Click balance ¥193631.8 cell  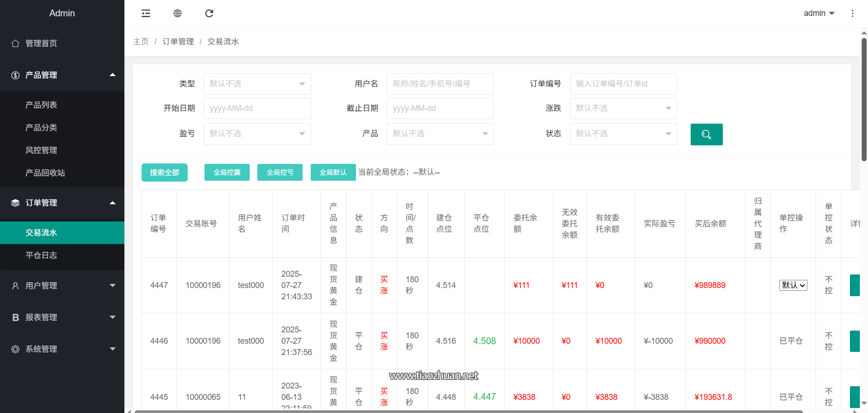(x=713, y=397)
